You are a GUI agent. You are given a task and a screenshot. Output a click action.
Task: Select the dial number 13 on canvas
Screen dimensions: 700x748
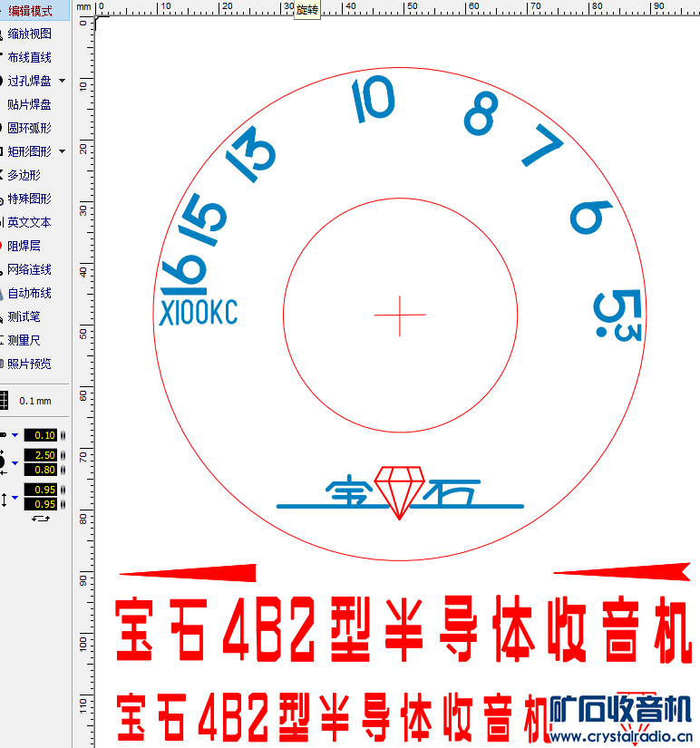point(250,154)
